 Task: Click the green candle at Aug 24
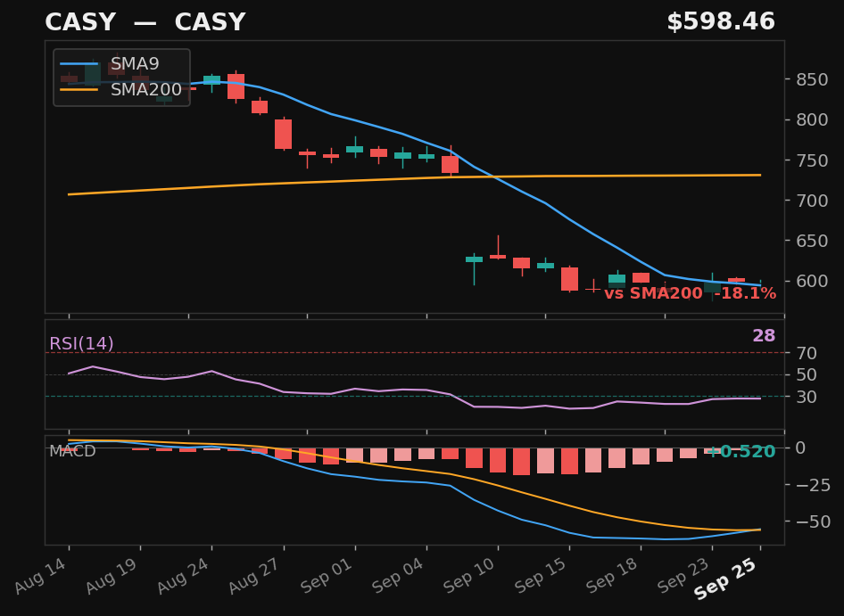click(211, 80)
